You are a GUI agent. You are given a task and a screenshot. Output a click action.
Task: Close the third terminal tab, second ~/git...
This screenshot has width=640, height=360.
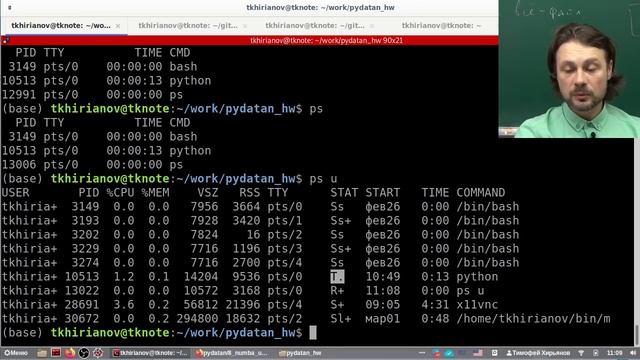(372, 26)
